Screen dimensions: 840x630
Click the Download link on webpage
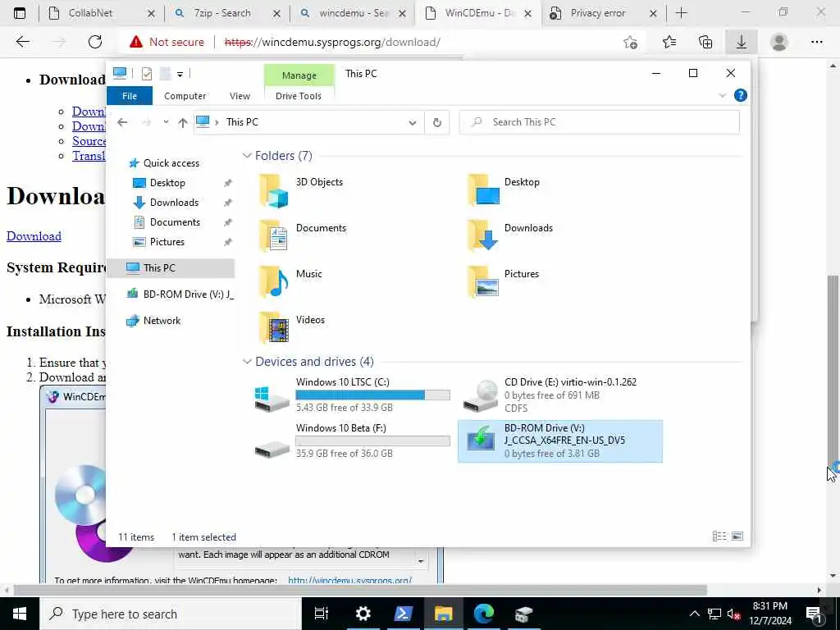pos(34,236)
